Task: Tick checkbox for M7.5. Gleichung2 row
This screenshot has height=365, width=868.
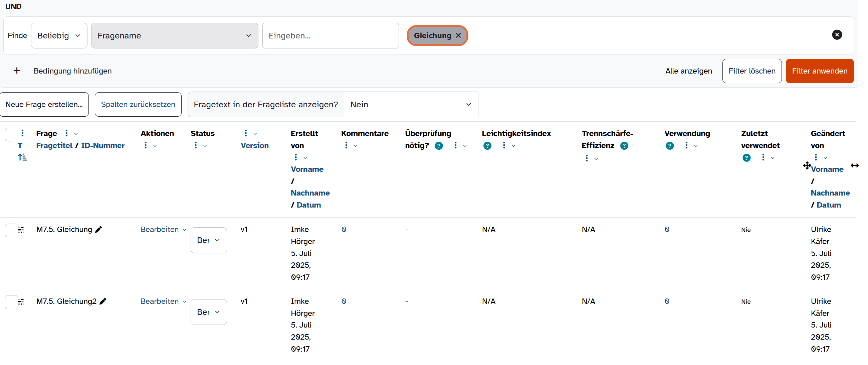Action: point(11,302)
